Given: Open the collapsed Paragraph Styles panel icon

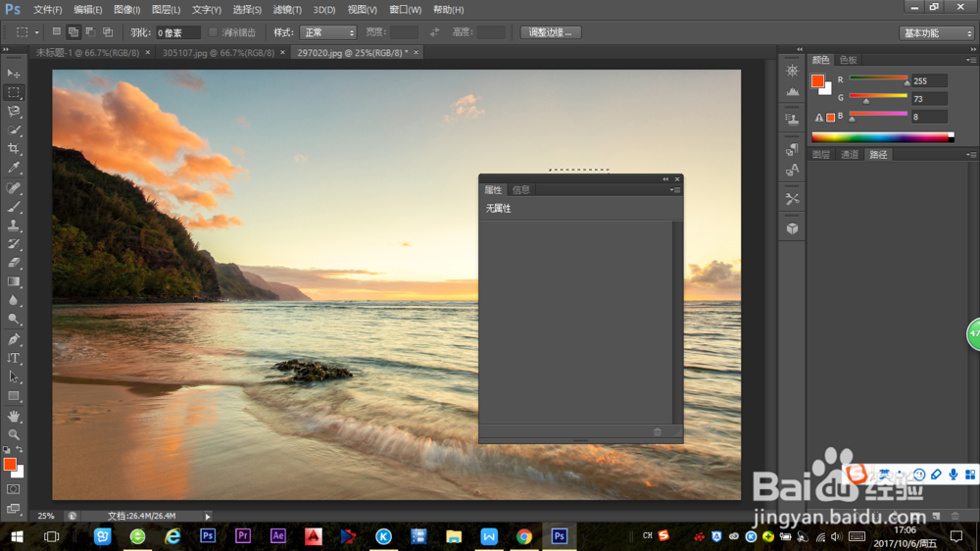Looking at the screenshot, I should click(792, 149).
